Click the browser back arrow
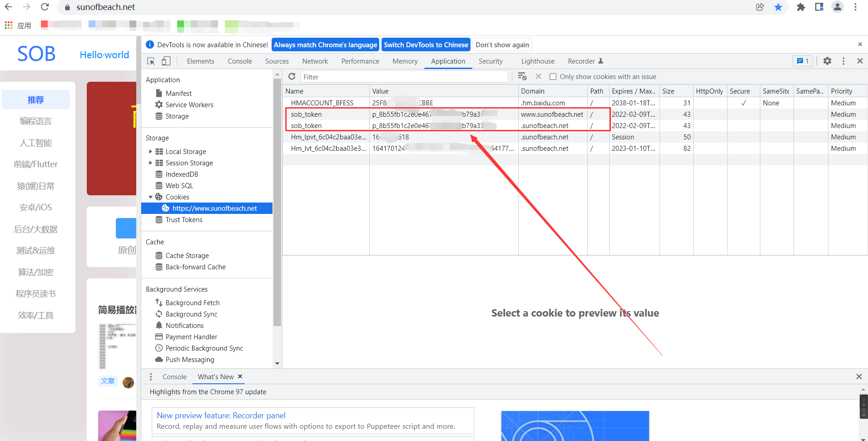The height and width of the screenshot is (441, 868). 8,7
